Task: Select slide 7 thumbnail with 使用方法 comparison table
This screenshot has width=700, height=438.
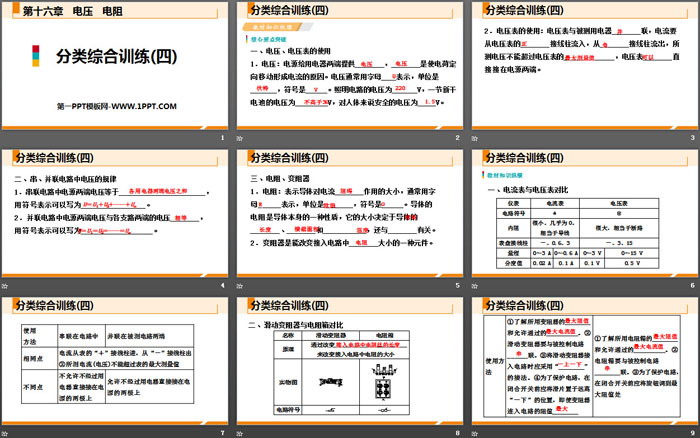Action: (115, 360)
